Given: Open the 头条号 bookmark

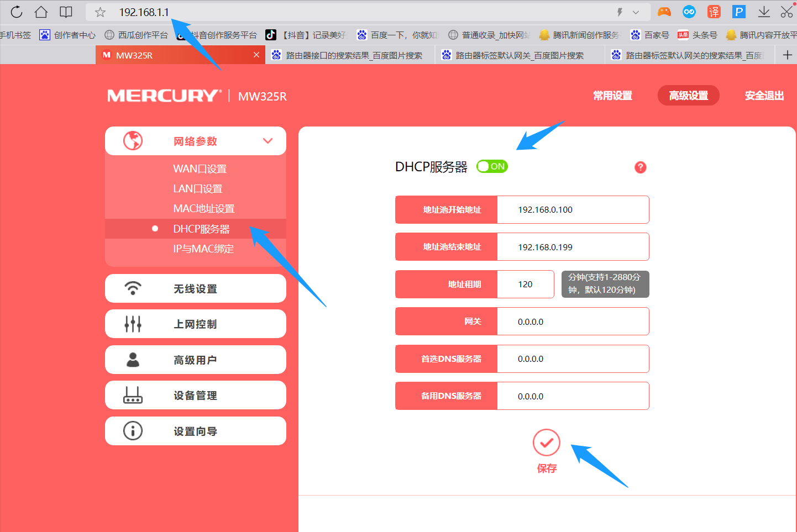Looking at the screenshot, I should click(698, 35).
